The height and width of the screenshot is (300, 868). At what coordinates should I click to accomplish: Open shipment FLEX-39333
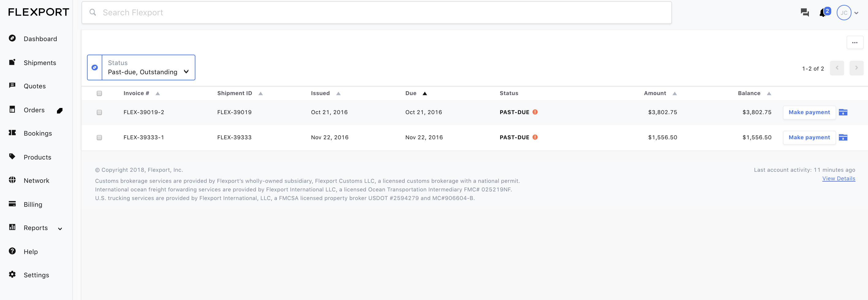[x=234, y=137]
